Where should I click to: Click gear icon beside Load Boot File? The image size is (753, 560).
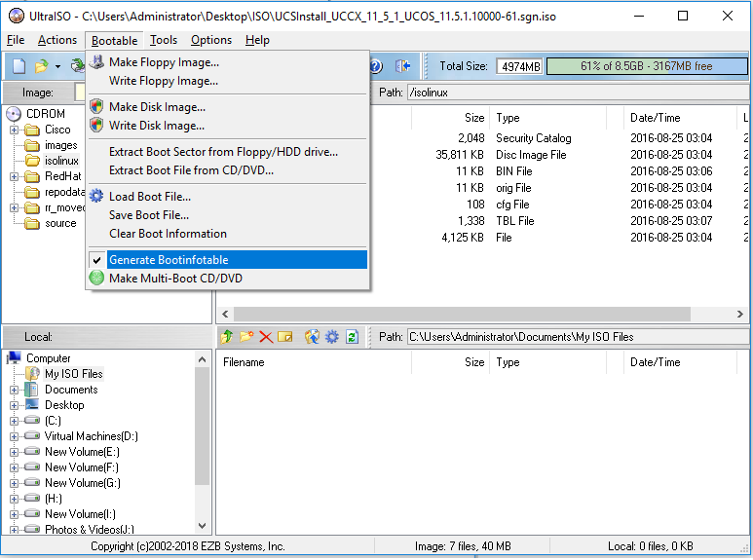(x=96, y=196)
